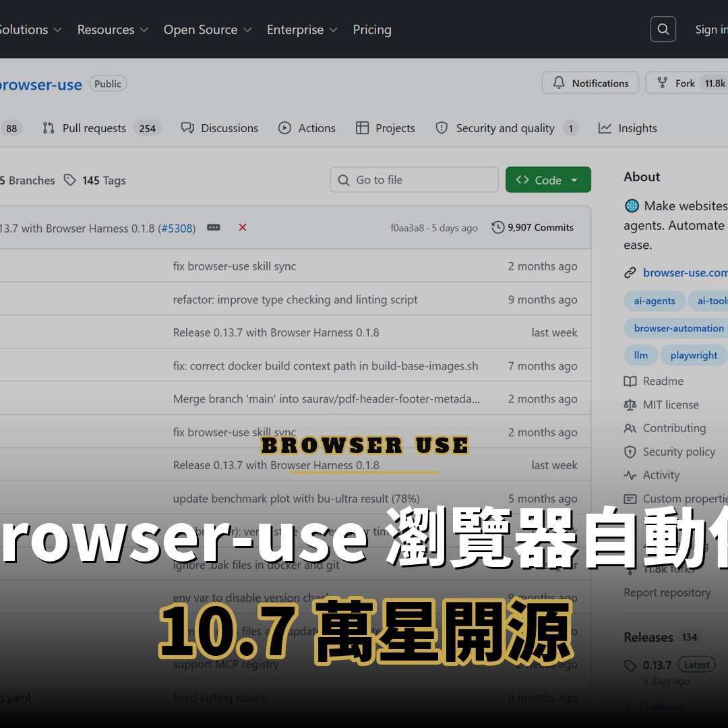
Task: Open the Security and quality tab
Action: click(507, 128)
